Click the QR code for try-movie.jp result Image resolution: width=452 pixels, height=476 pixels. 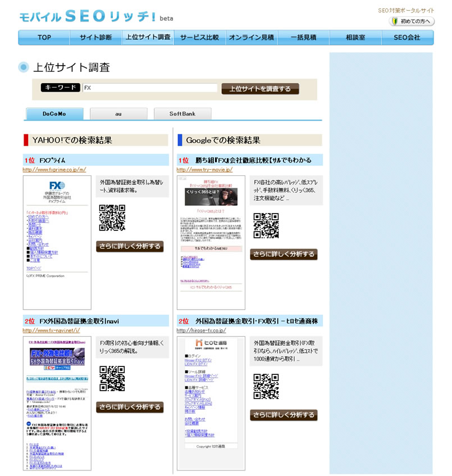coord(266,226)
